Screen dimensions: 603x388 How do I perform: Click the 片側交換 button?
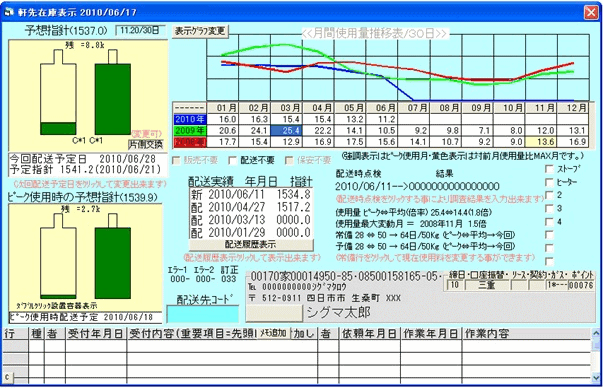pyautogui.click(x=146, y=145)
